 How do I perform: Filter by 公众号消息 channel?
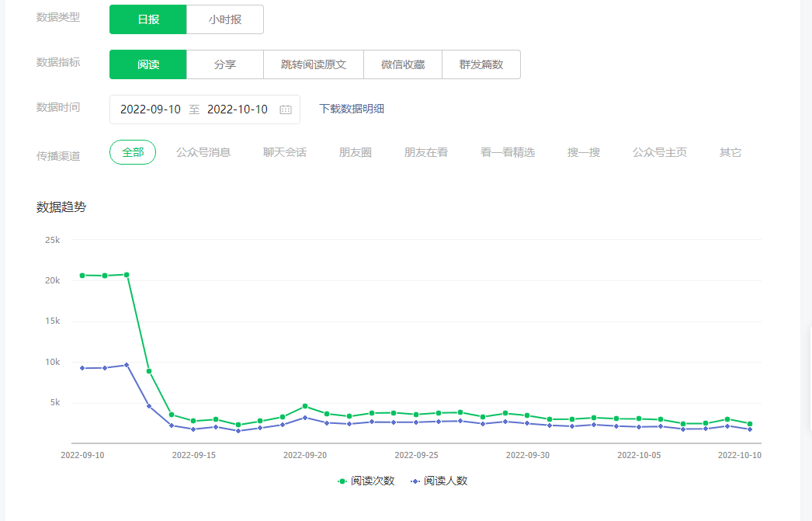(203, 152)
